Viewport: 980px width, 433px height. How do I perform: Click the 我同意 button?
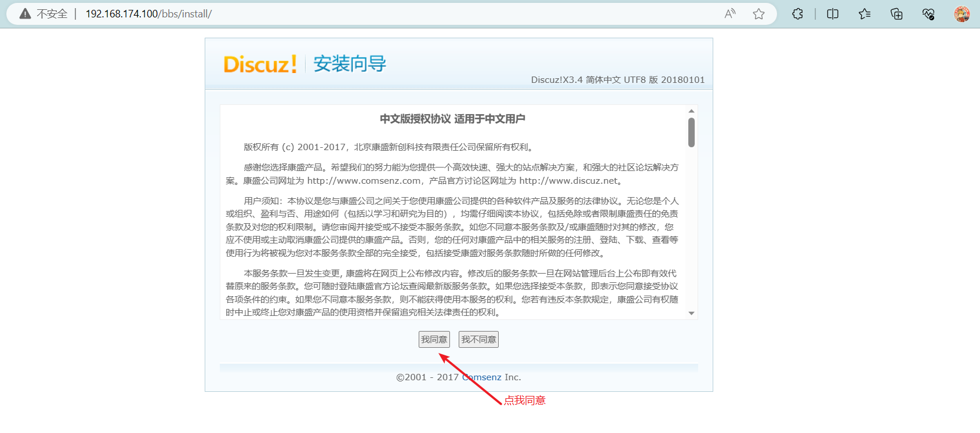(x=434, y=340)
